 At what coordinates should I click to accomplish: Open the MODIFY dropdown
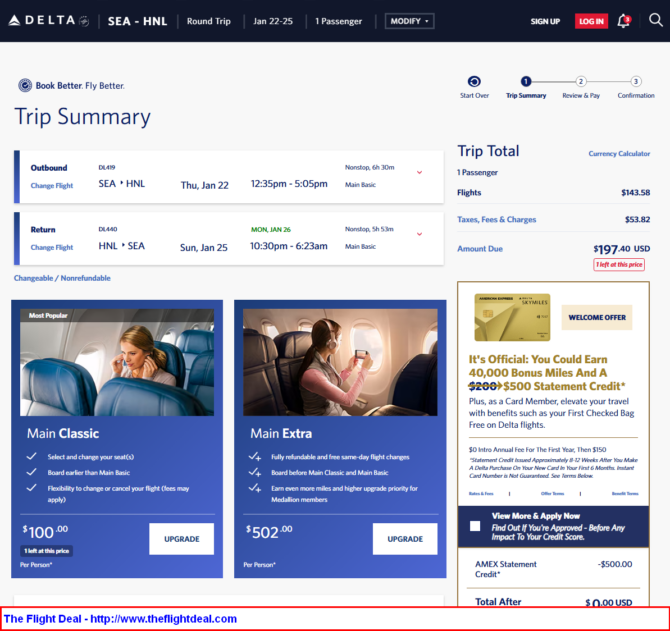410,21
